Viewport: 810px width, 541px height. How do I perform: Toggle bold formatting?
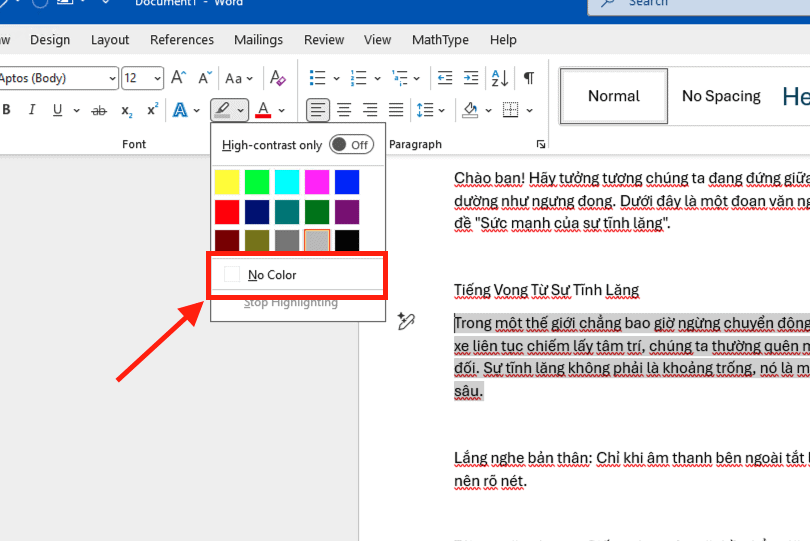(x=6, y=110)
